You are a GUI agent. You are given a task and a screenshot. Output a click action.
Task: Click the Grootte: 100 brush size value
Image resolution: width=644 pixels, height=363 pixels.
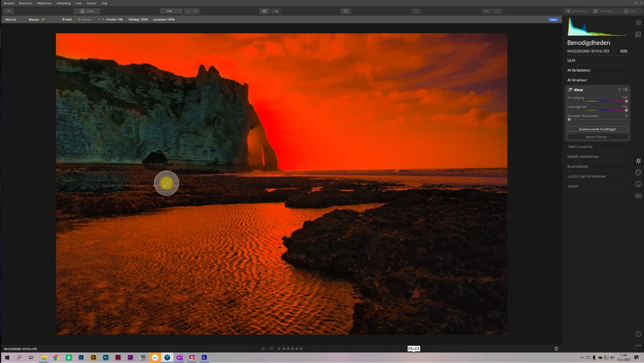(114, 20)
